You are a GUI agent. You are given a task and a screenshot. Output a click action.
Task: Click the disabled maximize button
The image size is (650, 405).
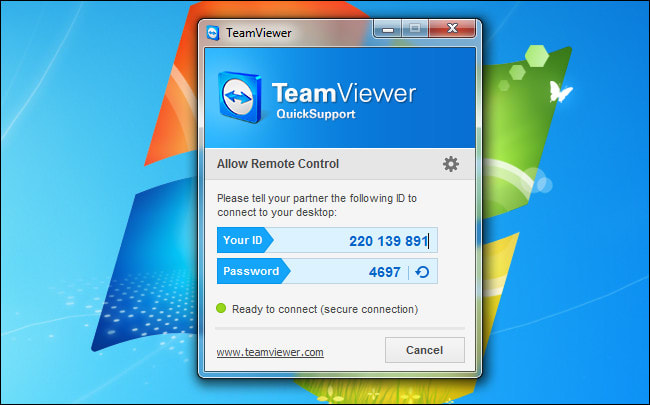(x=415, y=28)
